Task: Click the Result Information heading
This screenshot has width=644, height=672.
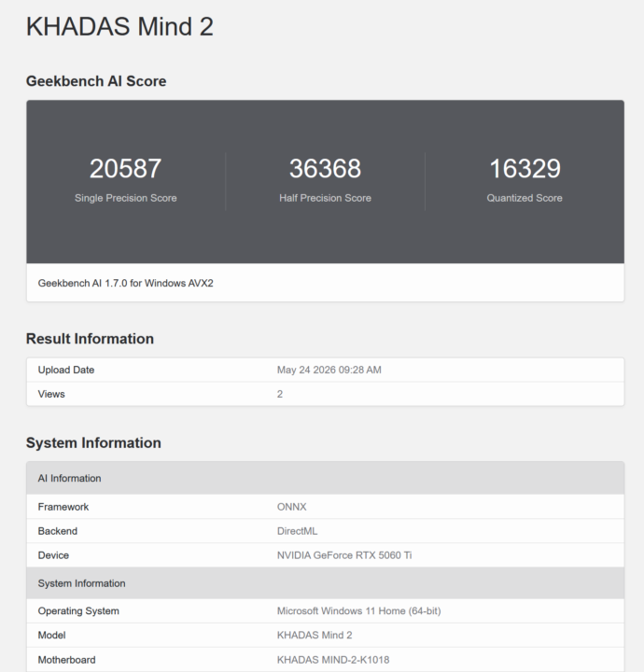Action: pos(90,339)
